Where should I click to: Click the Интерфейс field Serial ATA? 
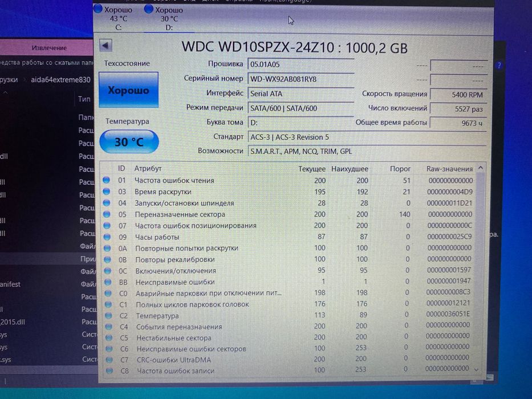point(300,93)
